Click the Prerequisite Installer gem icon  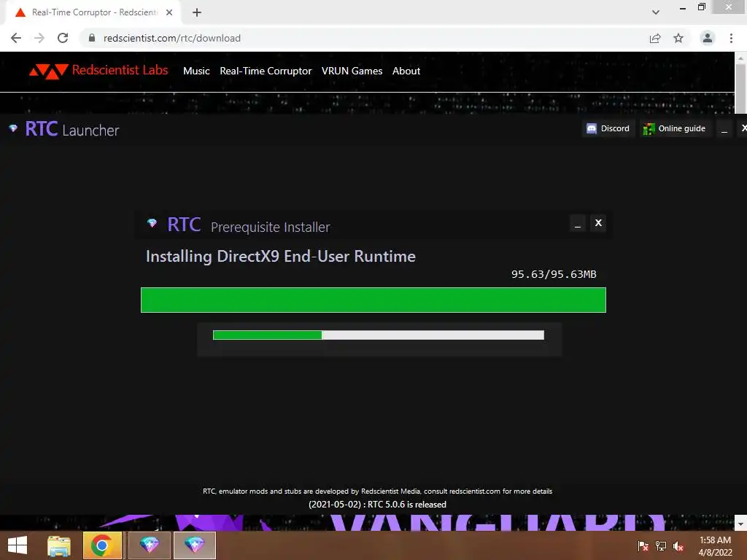tap(152, 223)
